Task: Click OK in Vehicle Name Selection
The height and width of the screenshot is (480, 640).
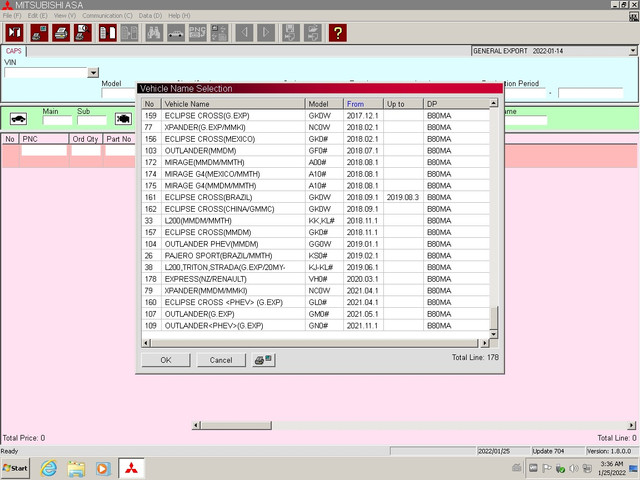Action: point(166,360)
